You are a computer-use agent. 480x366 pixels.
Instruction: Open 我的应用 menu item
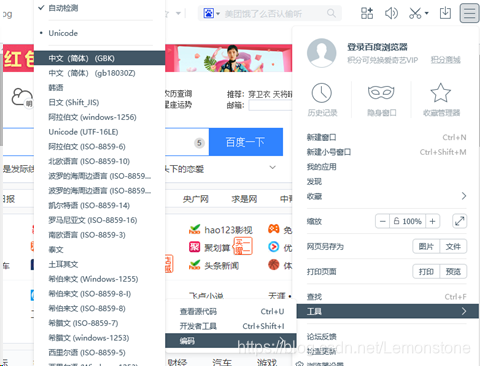pyautogui.click(x=387, y=167)
